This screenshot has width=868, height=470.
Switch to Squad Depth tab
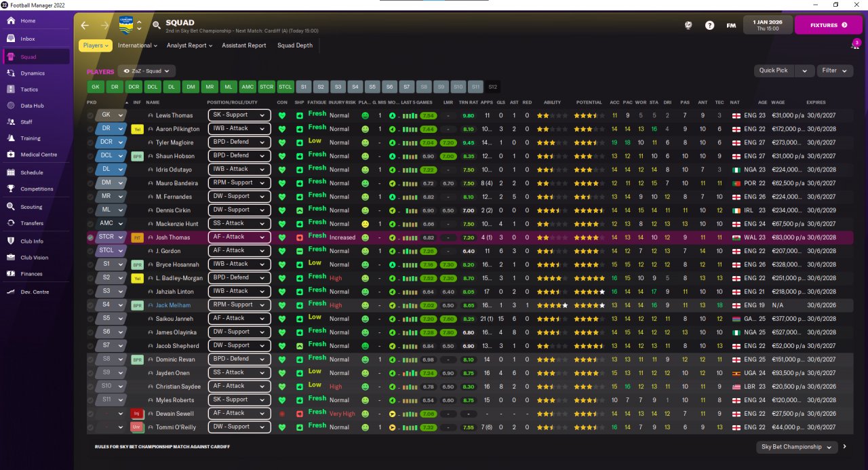coord(295,45)
